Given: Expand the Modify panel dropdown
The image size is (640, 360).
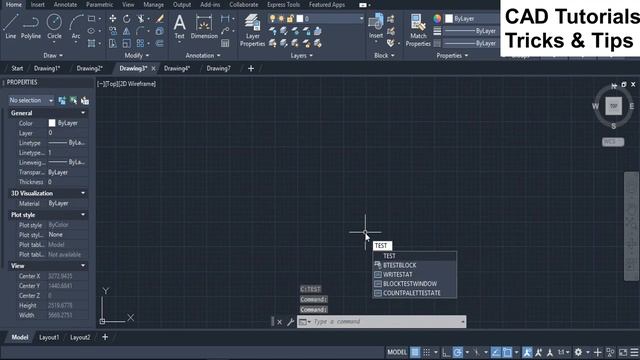Looking at the screenshot, I should click(137, 56).
